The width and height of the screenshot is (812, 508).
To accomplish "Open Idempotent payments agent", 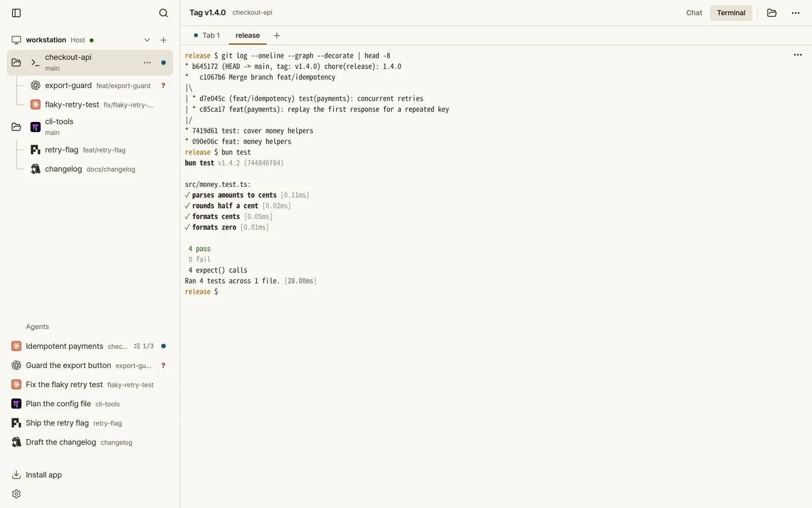I will [x=89, y=346].
